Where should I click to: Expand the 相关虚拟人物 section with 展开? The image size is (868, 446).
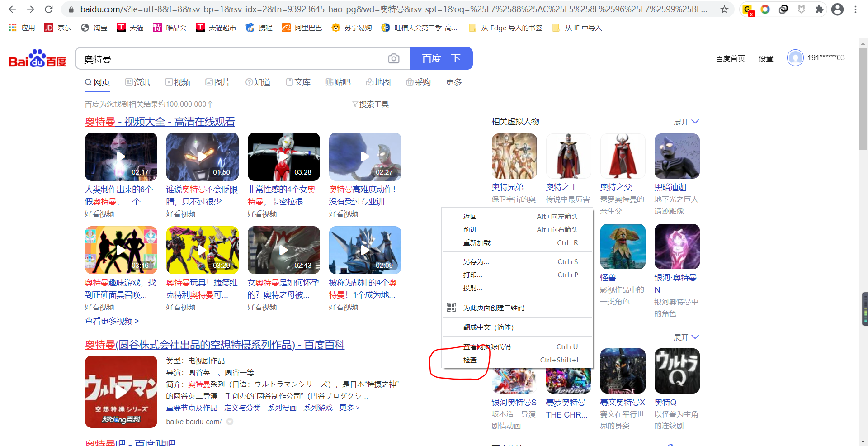[686, 122]
